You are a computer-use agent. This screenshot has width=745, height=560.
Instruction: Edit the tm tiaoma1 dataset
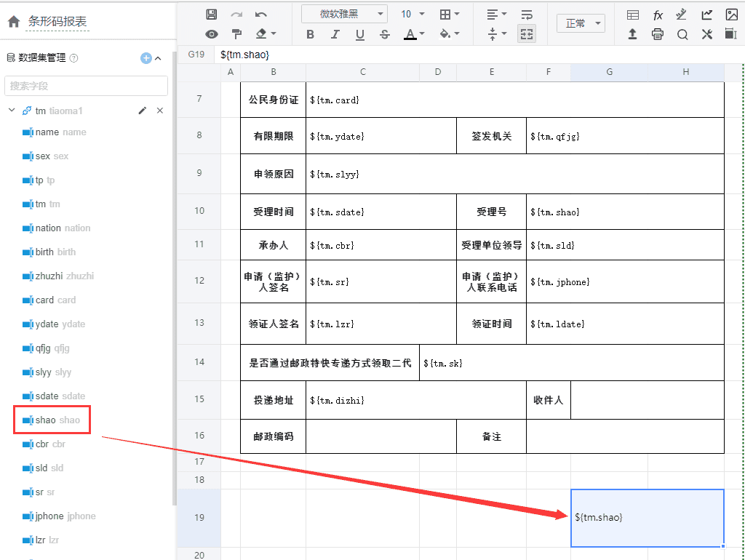[142, 111]
